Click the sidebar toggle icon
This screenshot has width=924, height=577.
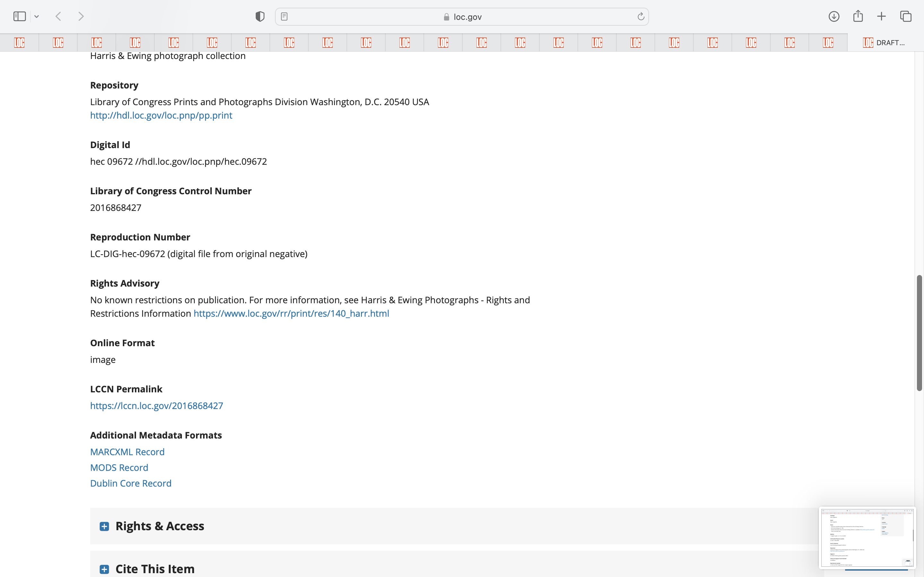(20, 16)
